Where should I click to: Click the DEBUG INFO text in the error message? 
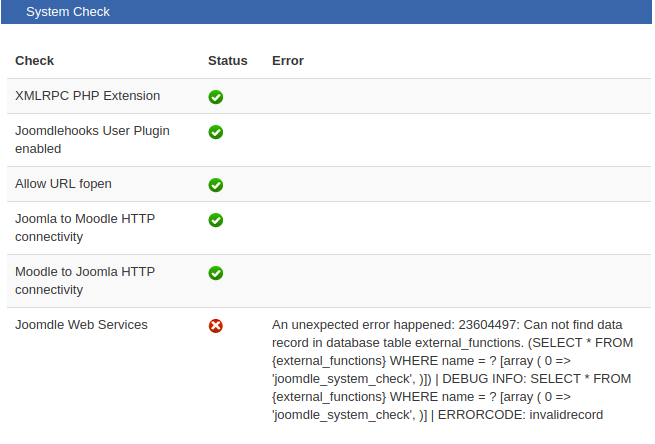[x=486, y=379]
